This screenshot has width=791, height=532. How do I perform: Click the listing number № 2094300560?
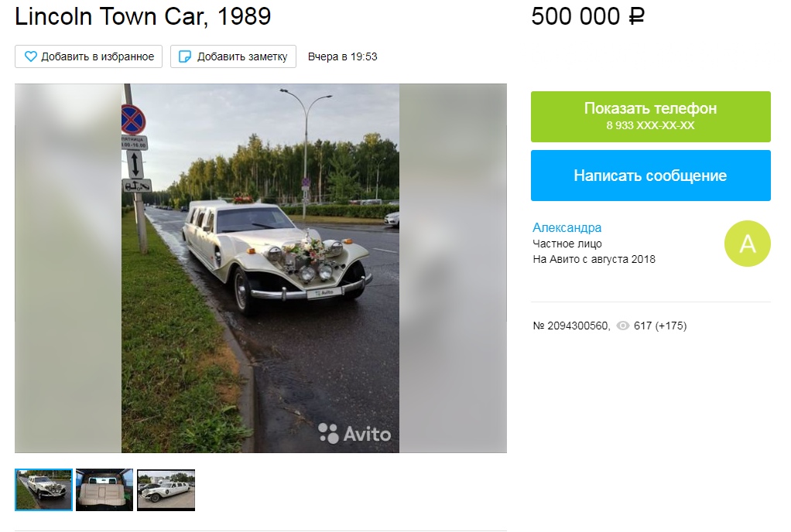(x=571, y=326)
